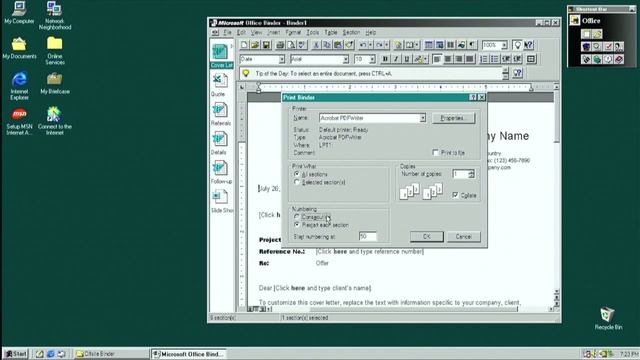Click the Numbered list toolbar icon
Image resolution: width=640 pixels, height=360 pixels.
click(x=484, y=59)
